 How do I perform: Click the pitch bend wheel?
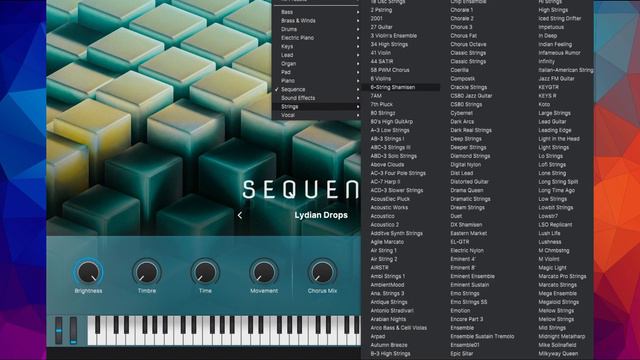click(x=59, y=330)
